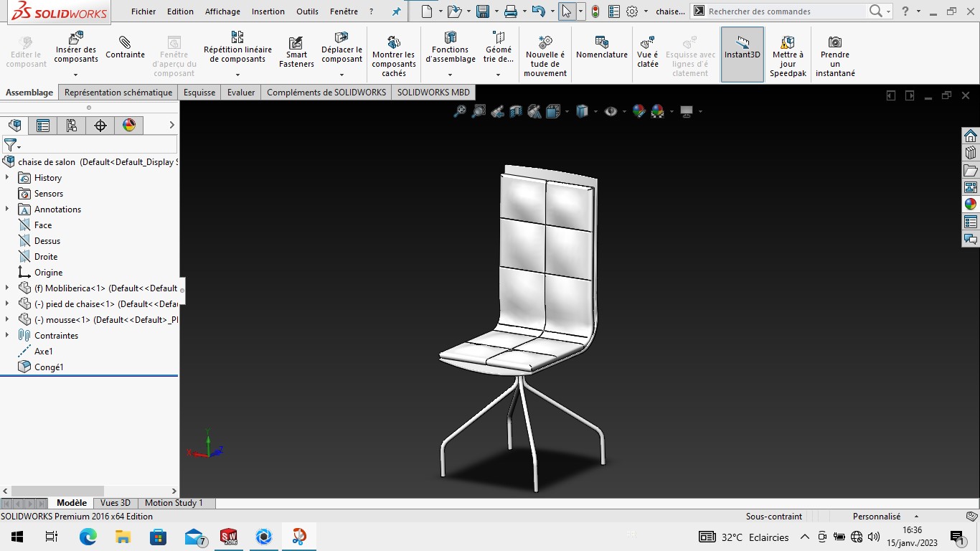The height and width of the screenshot is (551, 980).
Task: Select the Contrainte mate tool
Action: [125, 47]
